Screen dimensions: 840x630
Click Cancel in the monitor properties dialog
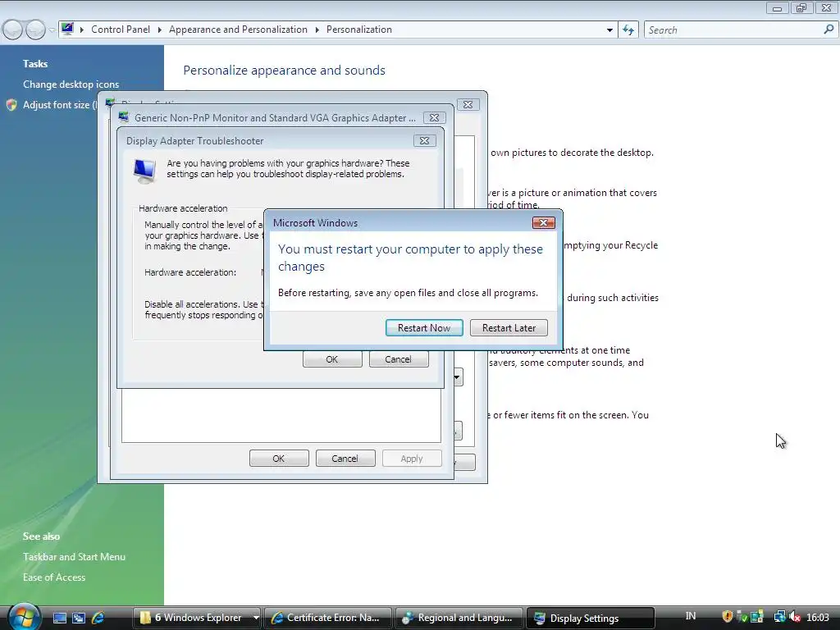pos(345,459)
